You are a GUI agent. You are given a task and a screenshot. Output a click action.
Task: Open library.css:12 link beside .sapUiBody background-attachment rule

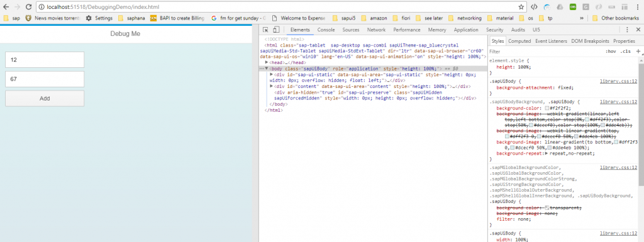618,81
